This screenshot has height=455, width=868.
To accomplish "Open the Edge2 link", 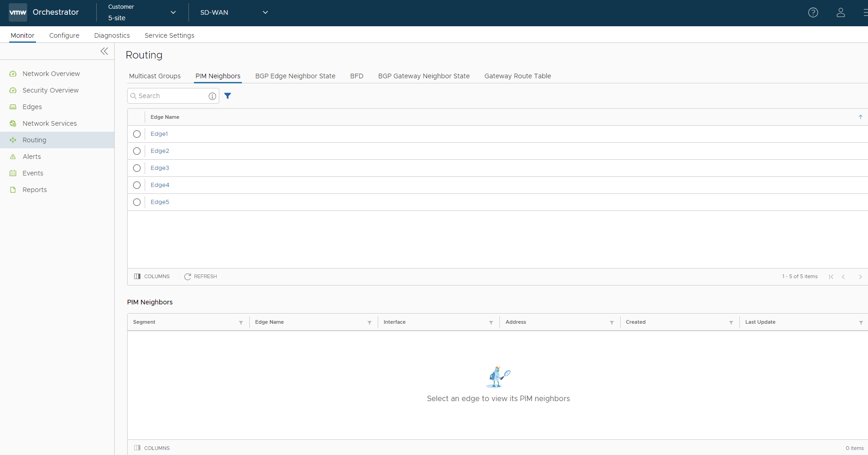I will click(160, 151).
